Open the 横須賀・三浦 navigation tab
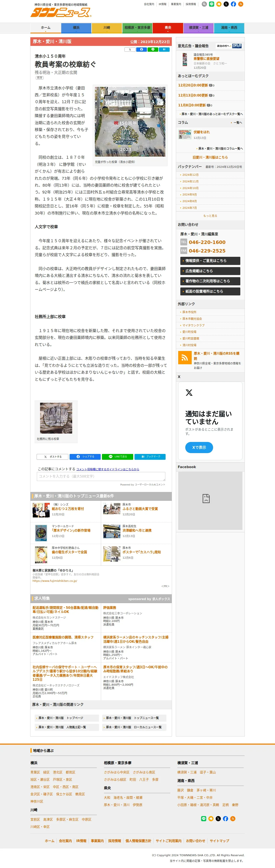Image resolution: width=275 pixels, height=868 pixels. (199, 28)
